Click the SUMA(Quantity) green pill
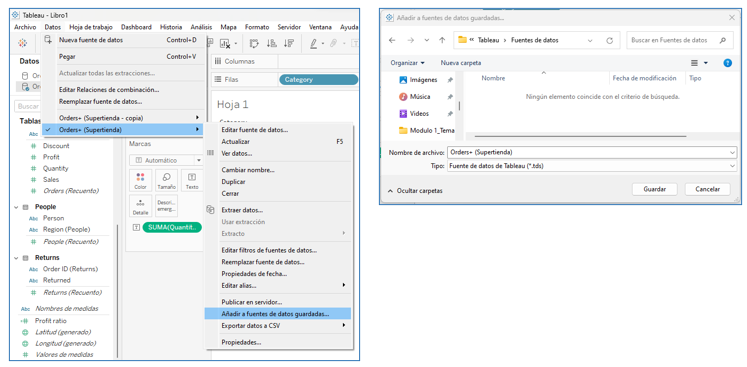 (x=172, y=227)
